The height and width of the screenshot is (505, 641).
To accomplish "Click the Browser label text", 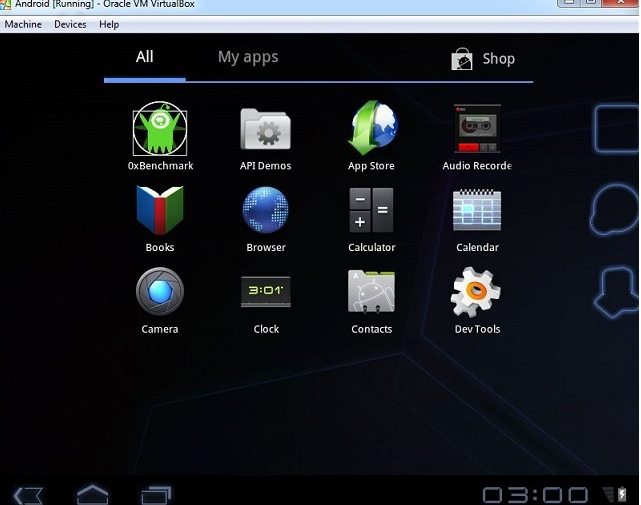I will tap(266, 247).
